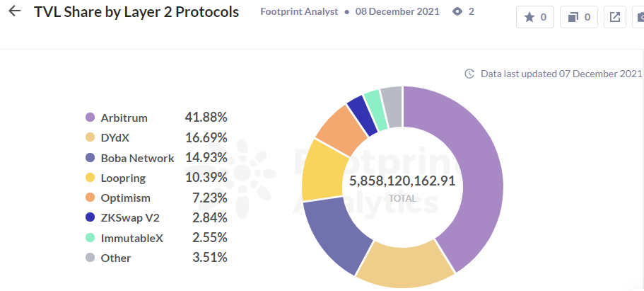Click the Optimism orange legend dot

tap(90, 198)
